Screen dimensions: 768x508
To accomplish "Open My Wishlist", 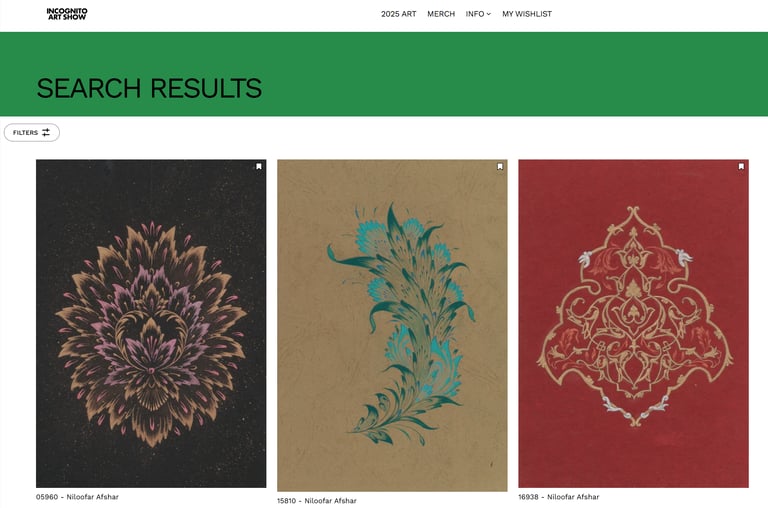I will pos(527,14).
